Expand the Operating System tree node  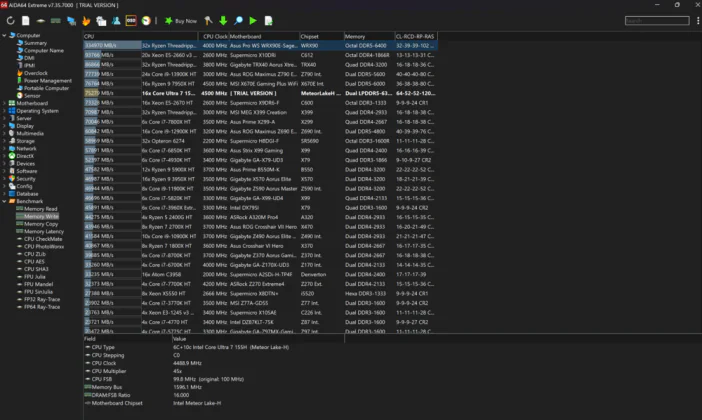click(4, 111)
